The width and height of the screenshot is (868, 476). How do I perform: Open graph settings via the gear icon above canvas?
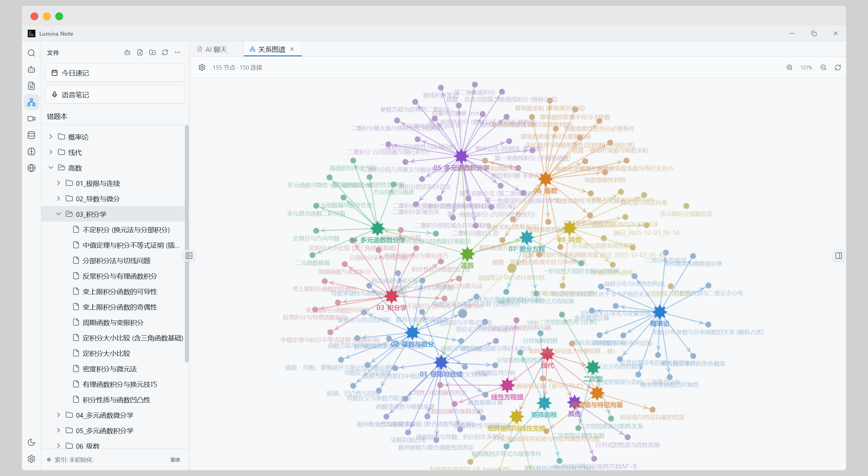point(202,67)
